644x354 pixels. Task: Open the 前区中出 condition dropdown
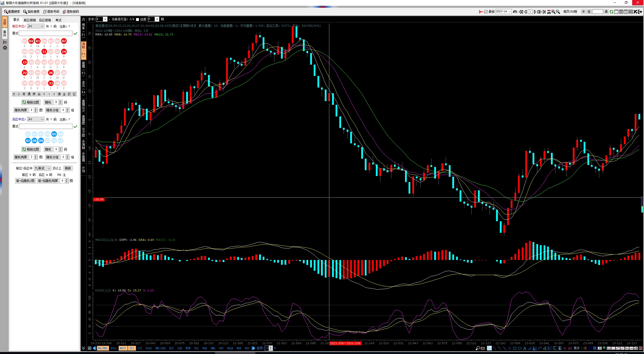(x=36, y=26)
